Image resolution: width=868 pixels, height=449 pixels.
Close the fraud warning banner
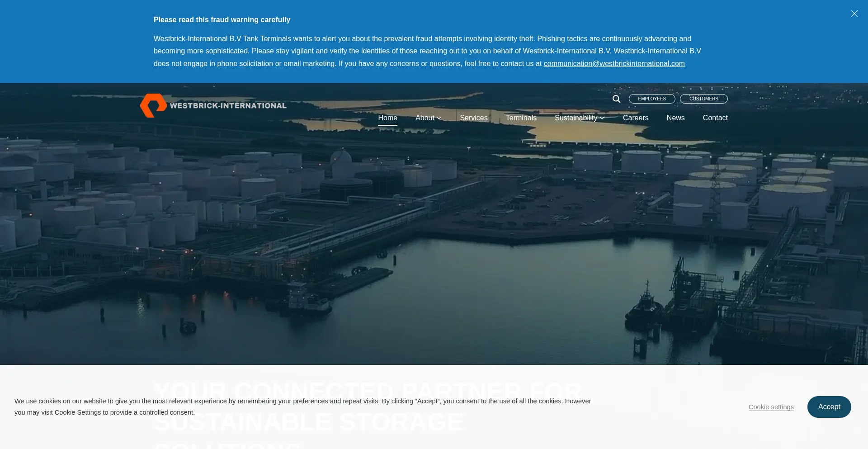click(854, 14)
